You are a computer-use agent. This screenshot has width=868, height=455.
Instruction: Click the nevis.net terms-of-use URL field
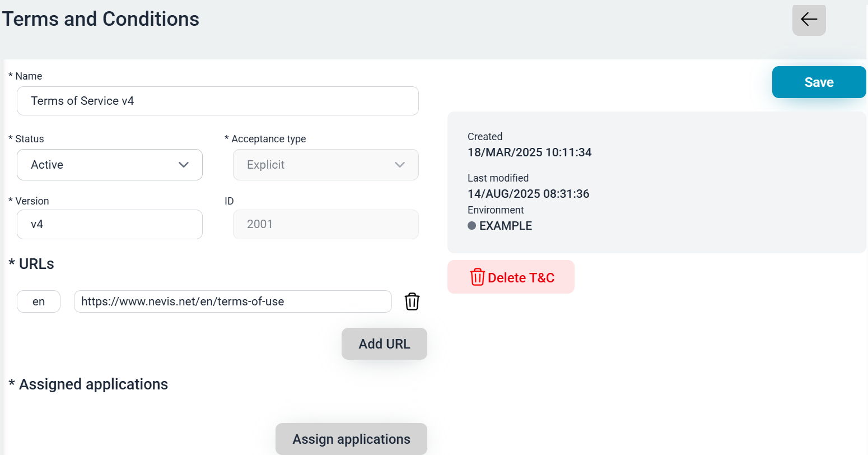coord(232,301)
